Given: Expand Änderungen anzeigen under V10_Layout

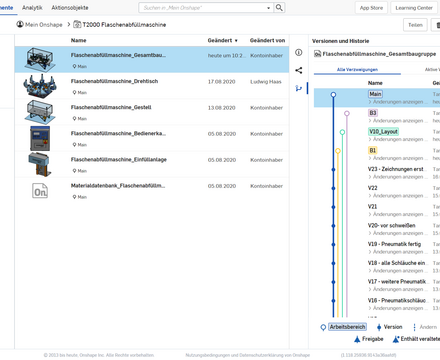Looking at the screenshot, I should point(398,139).
